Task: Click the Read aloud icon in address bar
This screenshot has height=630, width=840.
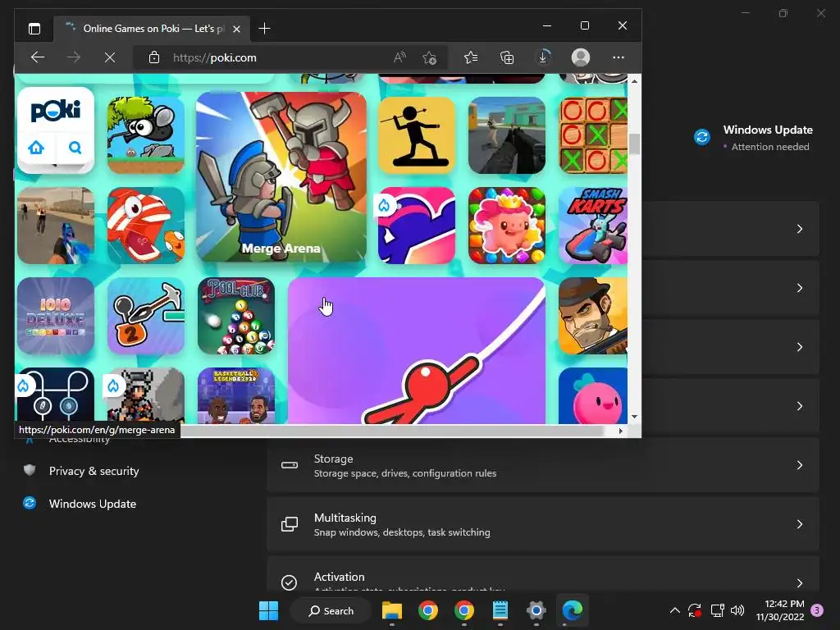Action: [399, 57]
